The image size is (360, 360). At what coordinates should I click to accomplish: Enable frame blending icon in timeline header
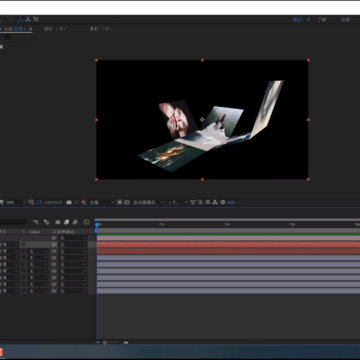(66, 222)
